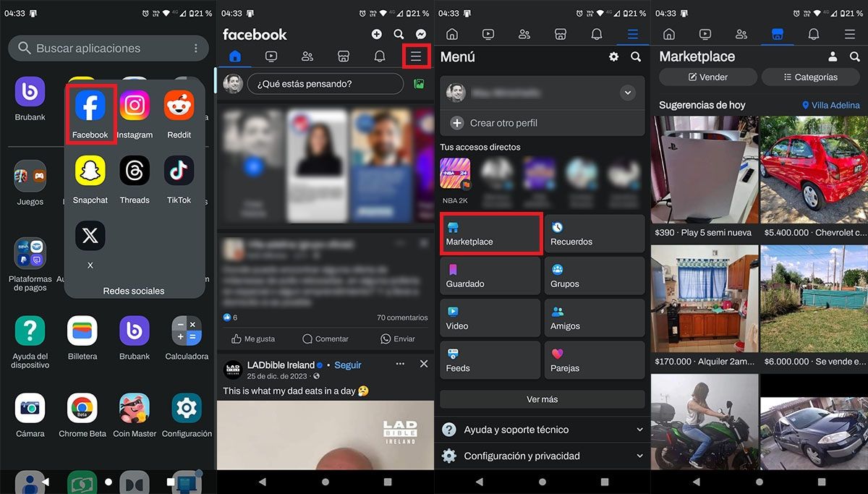This screenshot has width=868, height=494.
Task: Open notifications bell tab in Facebook feed
Action: coord(380,56)
